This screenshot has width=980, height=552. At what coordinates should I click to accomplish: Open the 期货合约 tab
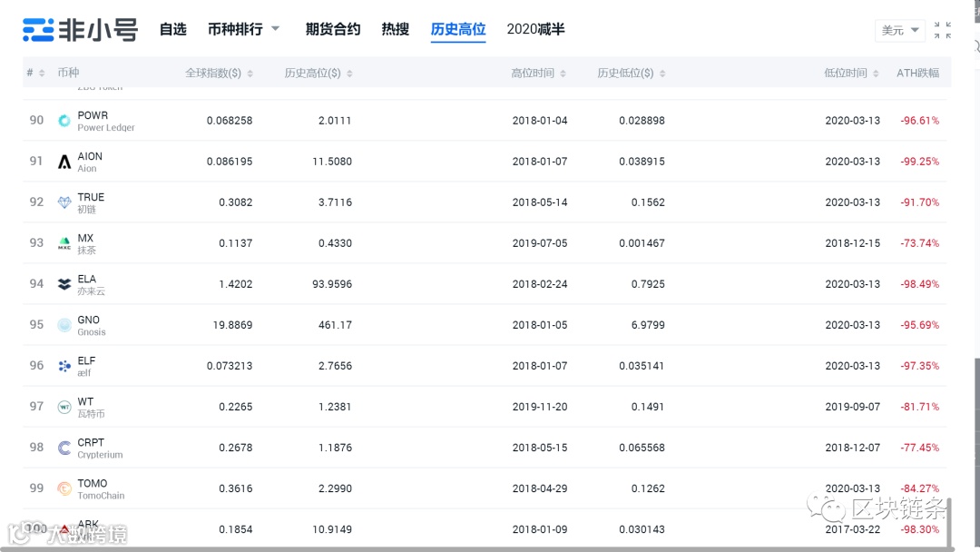[332, 29]
